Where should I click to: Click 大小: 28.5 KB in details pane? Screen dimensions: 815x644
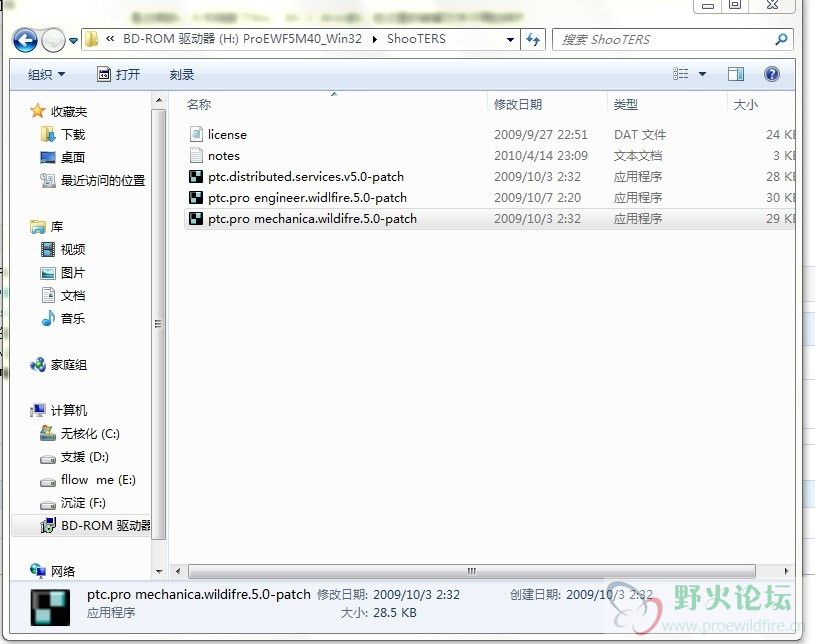click(x=378, y=613)
